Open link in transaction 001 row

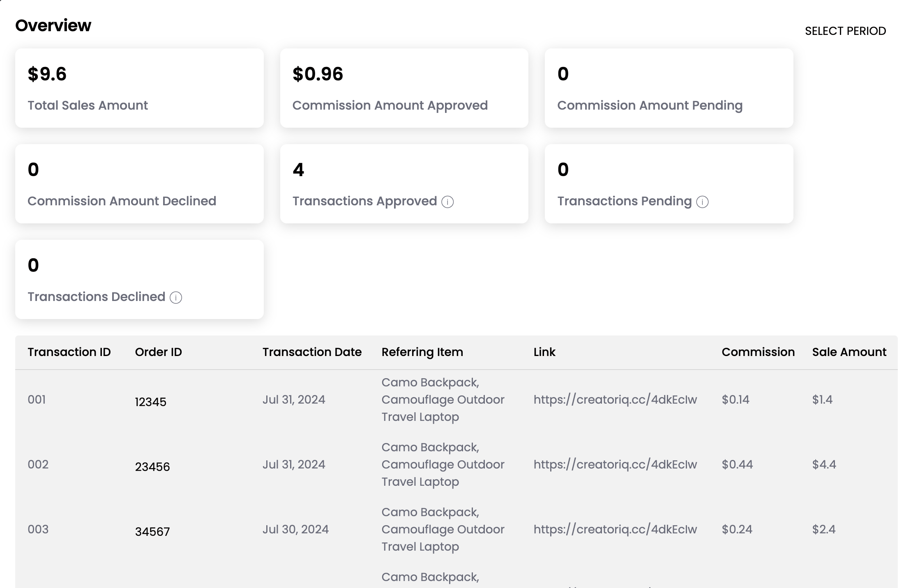tap(615, 400)
